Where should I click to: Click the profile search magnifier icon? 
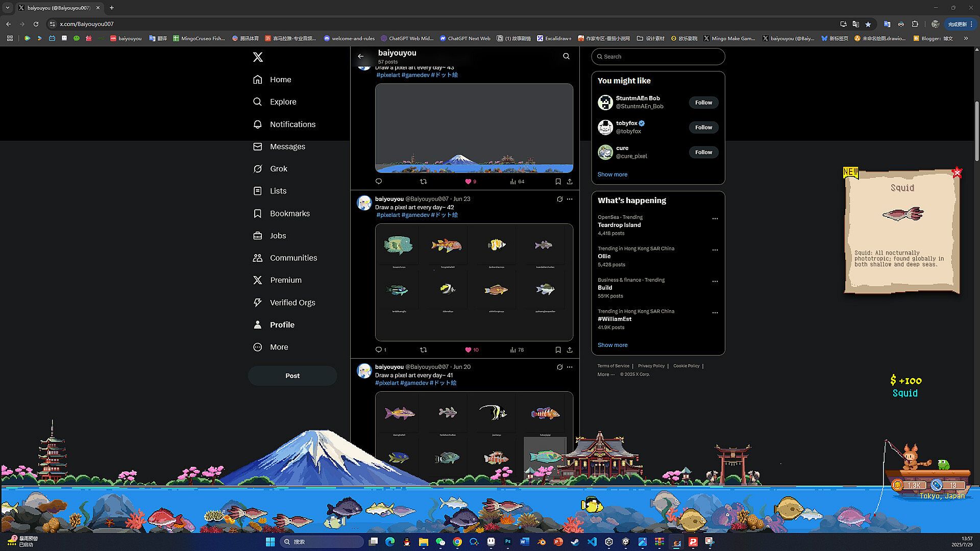tap(566, 56)
